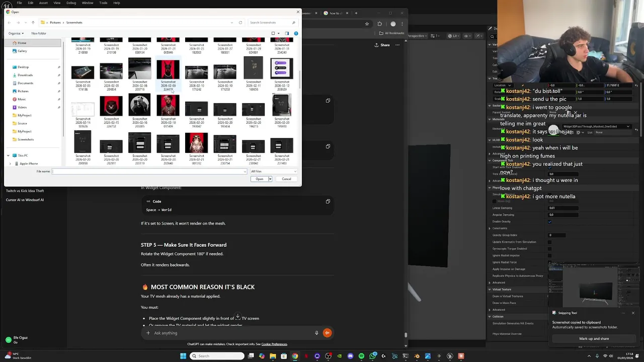
Task: Open the NVIDIA app from the taskbar
Action: (x=339, y=356)
